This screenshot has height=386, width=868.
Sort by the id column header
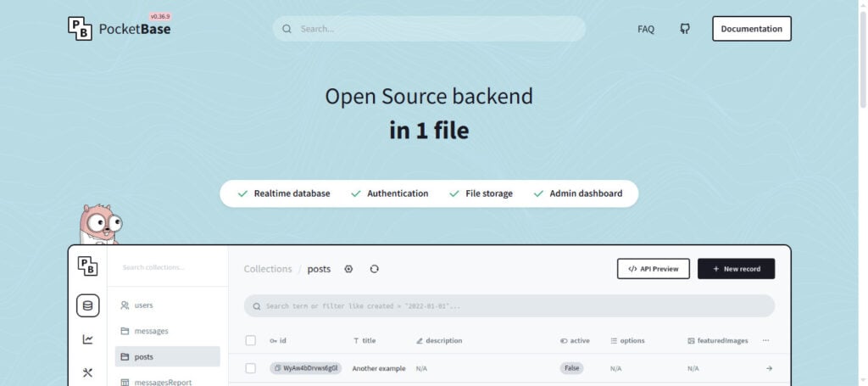[x=278, y=340]
